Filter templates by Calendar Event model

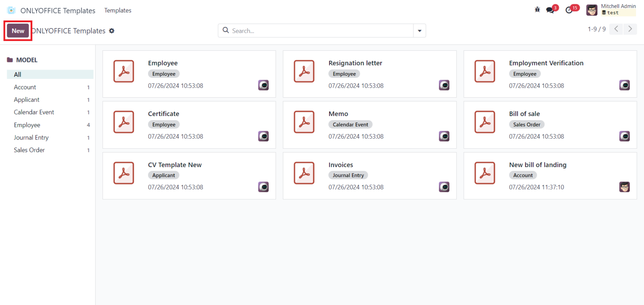click(50, 112)
